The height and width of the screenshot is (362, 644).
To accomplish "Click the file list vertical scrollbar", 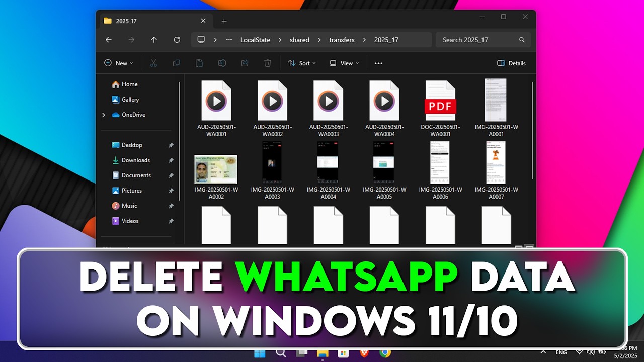I will (532, 130).
